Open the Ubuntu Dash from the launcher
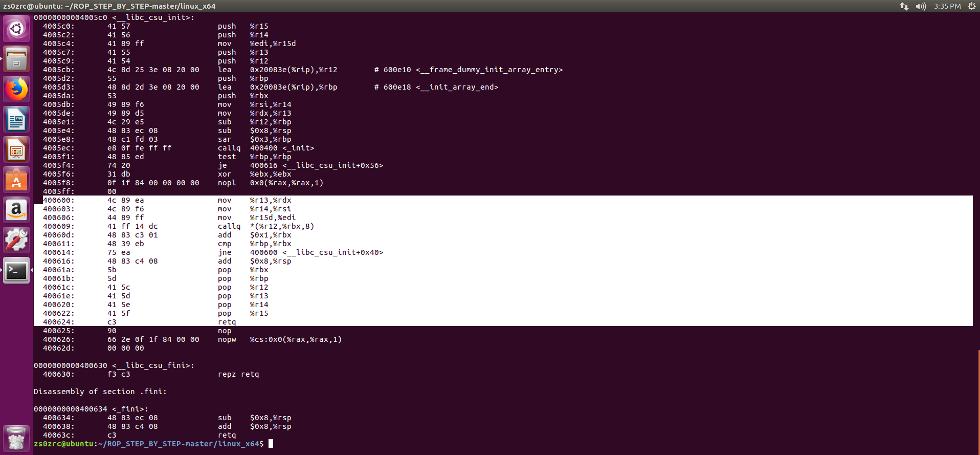Screen dimensions: 980x455 16,29
